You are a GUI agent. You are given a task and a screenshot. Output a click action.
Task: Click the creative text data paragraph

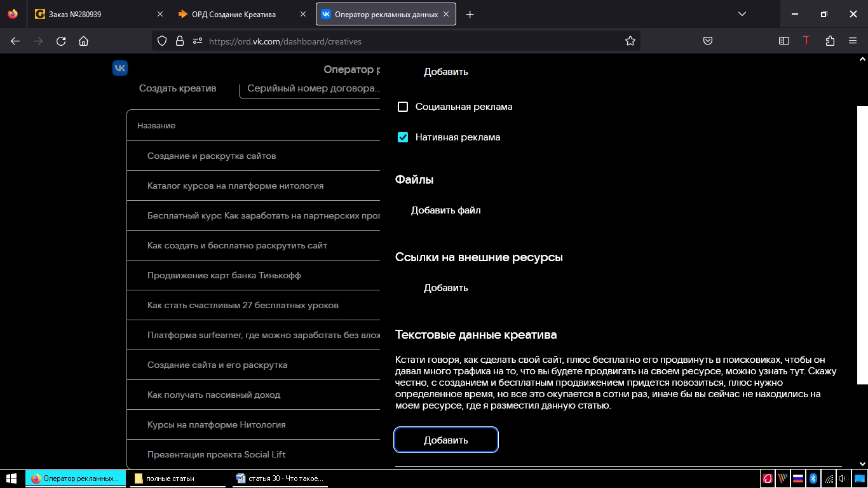tap(616, 383)
